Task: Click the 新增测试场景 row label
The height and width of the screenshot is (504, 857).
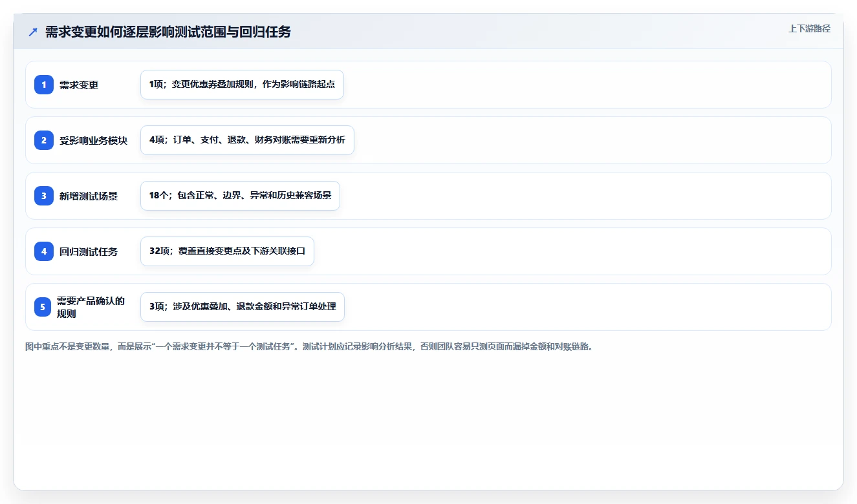Action: click(x=89, y=196)
